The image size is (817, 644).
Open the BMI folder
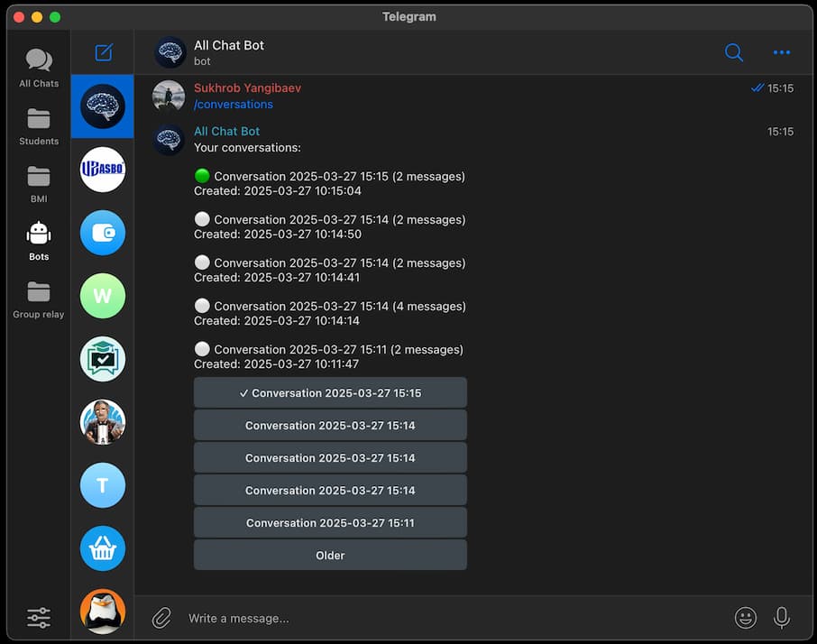tap(39, 184)
